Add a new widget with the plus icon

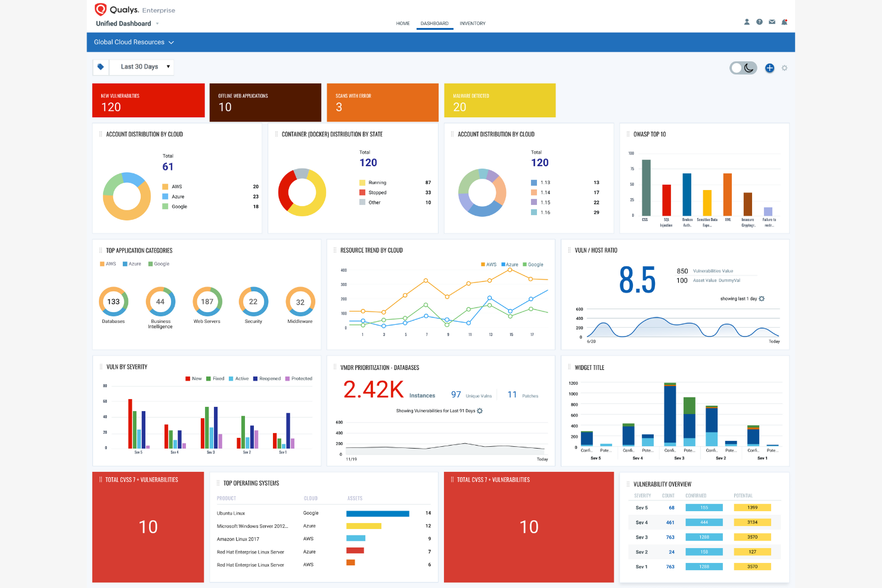click(770, 68)
